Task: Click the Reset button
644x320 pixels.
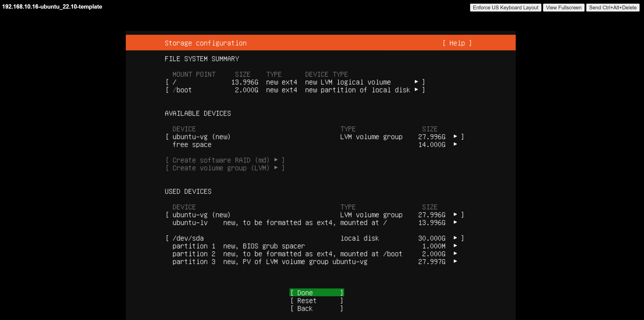Action: 317,300
